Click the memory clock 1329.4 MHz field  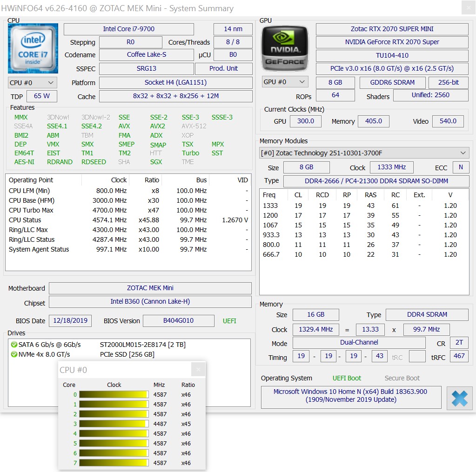tap(316, 329)
